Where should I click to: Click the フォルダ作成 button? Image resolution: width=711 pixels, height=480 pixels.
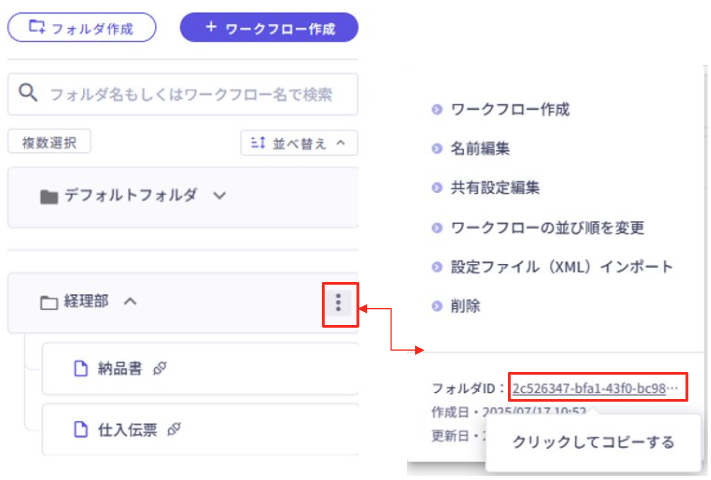point(82,28)
